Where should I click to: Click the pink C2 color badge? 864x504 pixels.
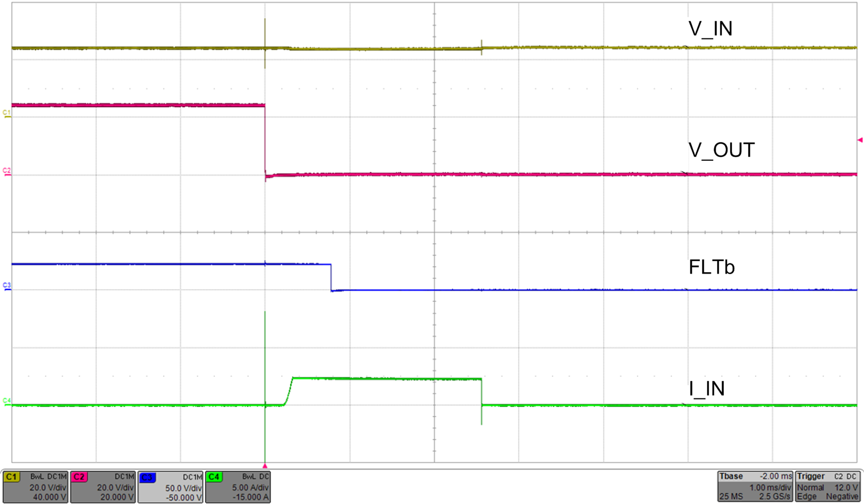point(79,477)
